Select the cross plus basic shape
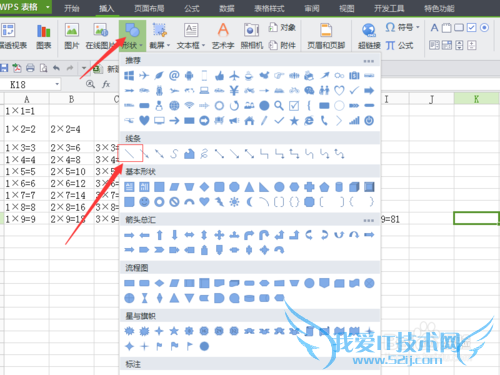 tap(309, 187)
